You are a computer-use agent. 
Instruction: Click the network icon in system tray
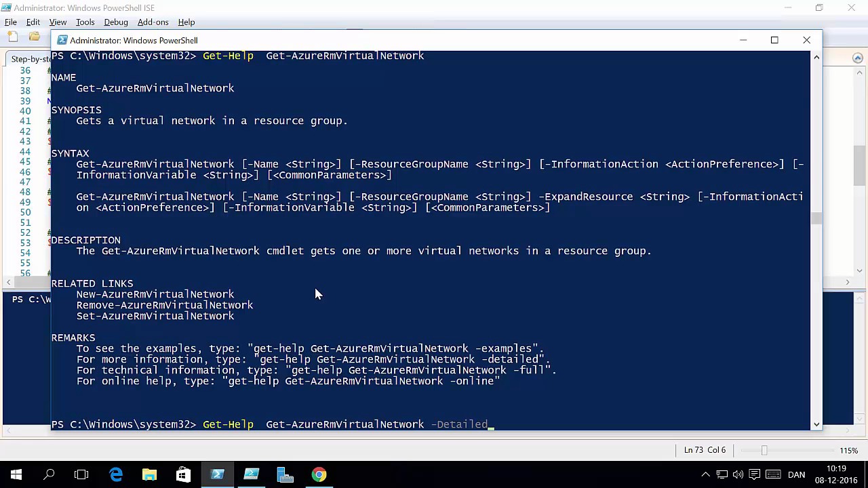coord(722,474)
